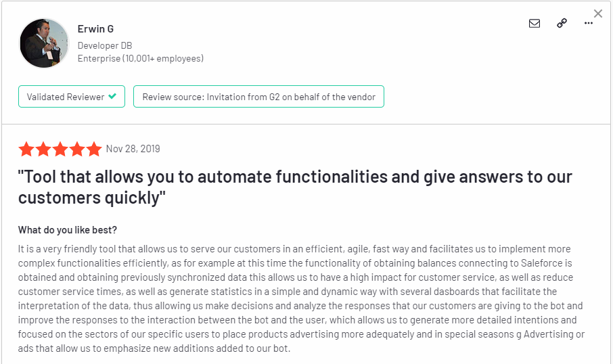Click the Validated Reviewer badge

pos(72,97)
